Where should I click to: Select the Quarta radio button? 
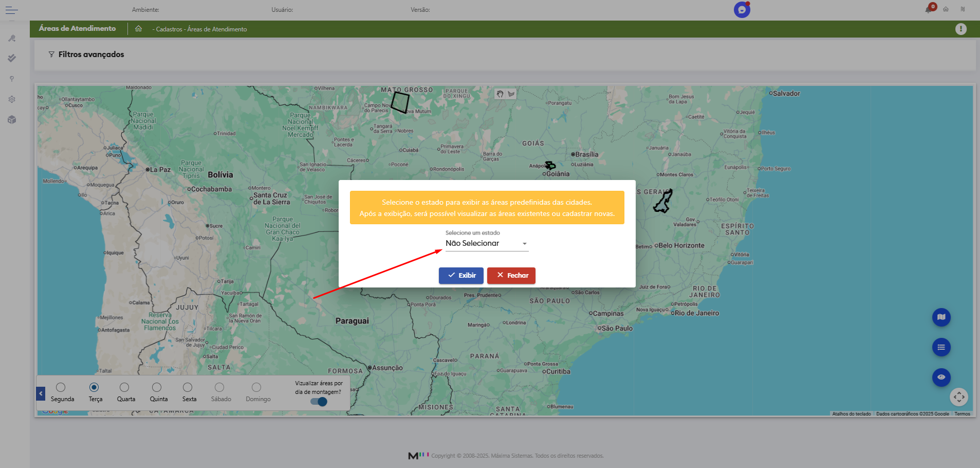[x=124, y=387]
